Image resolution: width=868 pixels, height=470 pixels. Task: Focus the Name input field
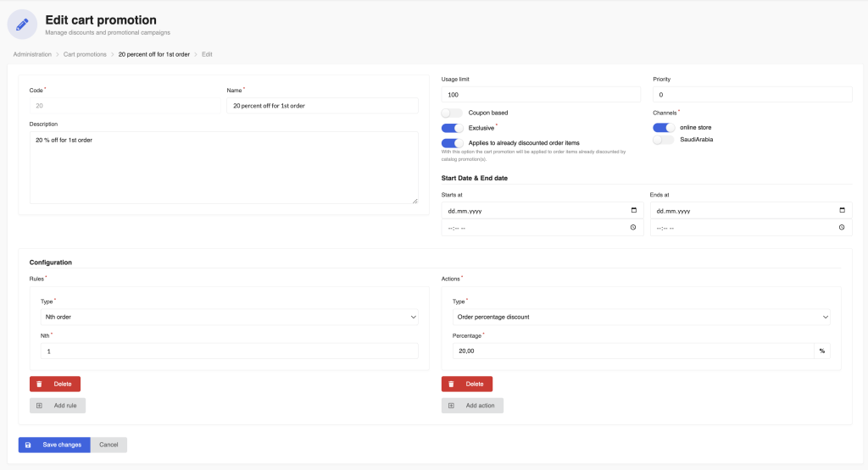coord(322,106)
